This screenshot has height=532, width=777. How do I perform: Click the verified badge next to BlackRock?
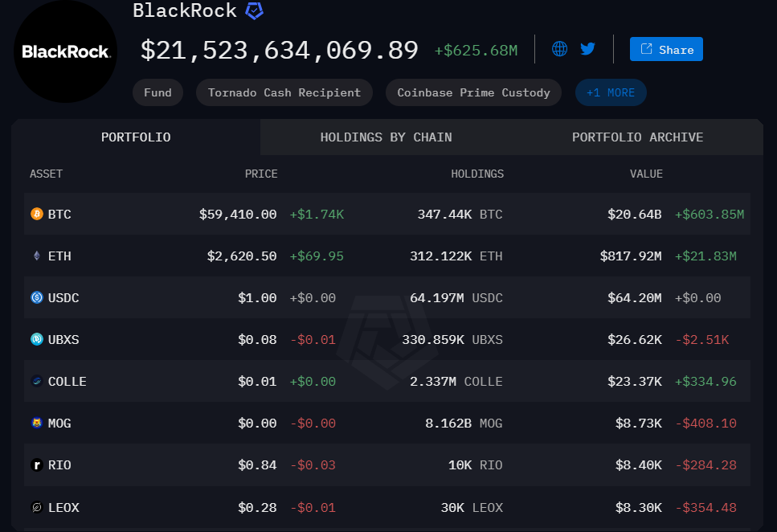[x=253, y=10]
